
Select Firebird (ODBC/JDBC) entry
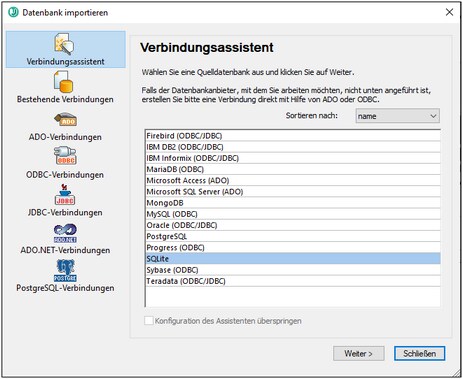(293, 136)
